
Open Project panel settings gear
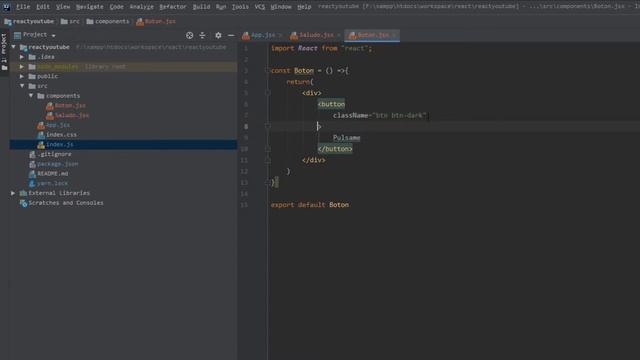point(218,35)
